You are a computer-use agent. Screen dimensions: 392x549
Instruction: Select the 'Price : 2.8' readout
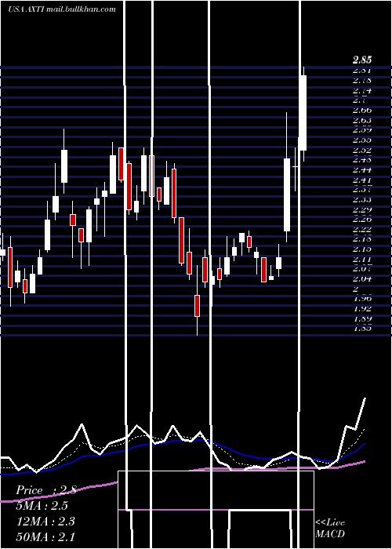coord(46,490)
